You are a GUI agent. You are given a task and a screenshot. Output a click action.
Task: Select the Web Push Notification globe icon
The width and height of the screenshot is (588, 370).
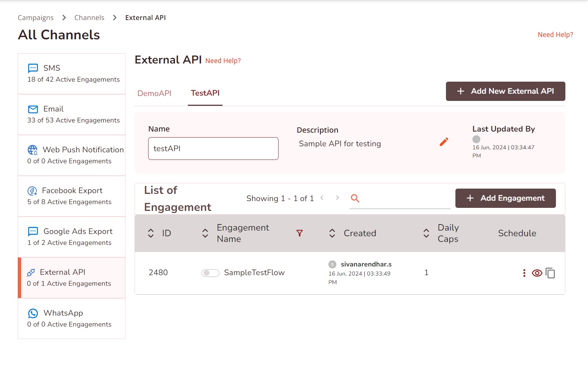[x=32, y=150]
